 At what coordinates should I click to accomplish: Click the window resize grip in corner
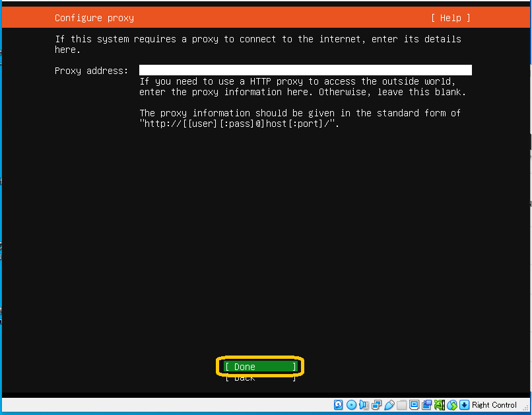(527, 410)
